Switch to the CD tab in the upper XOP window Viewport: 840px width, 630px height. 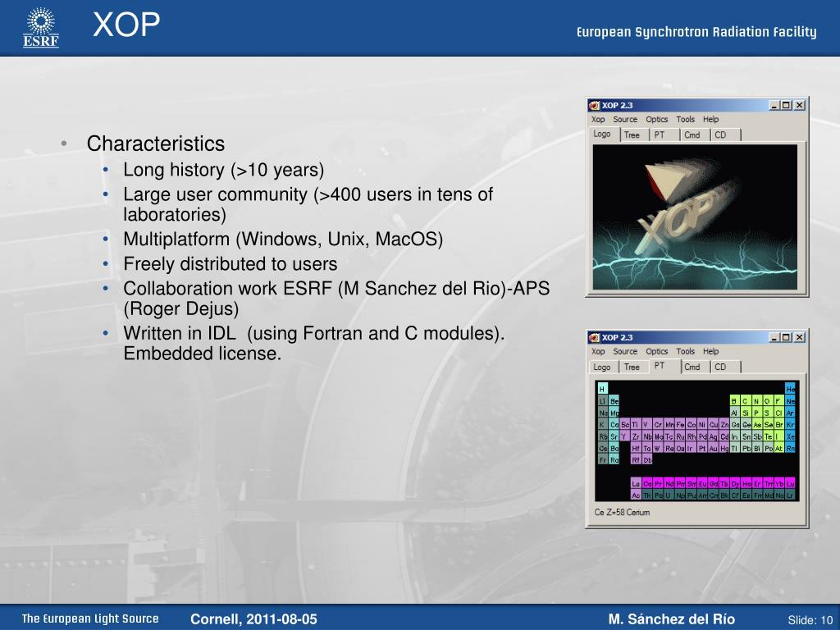tap(725, 135)
